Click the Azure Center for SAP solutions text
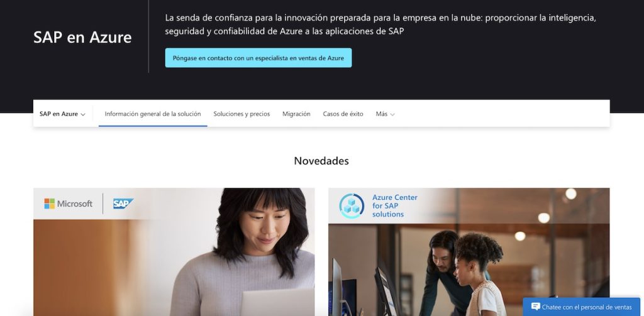This screenshot has width=644, height=316. pyautogui.click(x=395, y=206)
